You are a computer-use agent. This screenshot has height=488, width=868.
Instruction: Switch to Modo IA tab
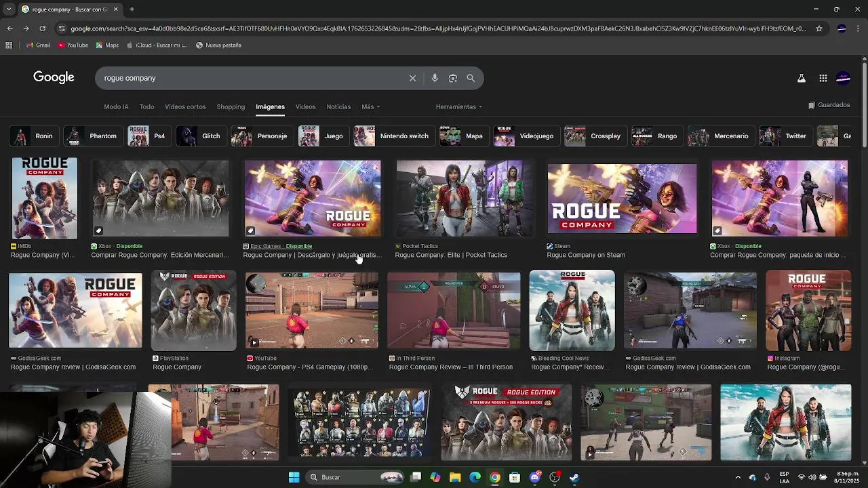coord(116,106)
